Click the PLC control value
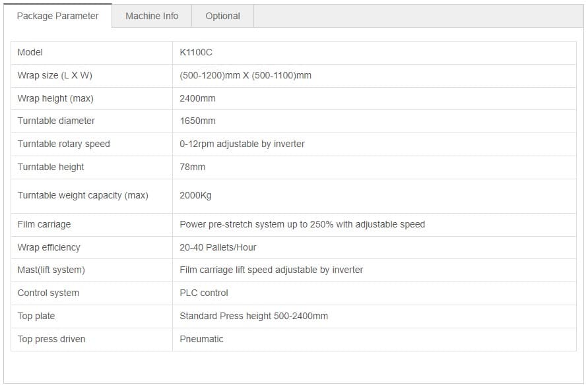This screenshot has width=588, height=389. click(204, 293)
